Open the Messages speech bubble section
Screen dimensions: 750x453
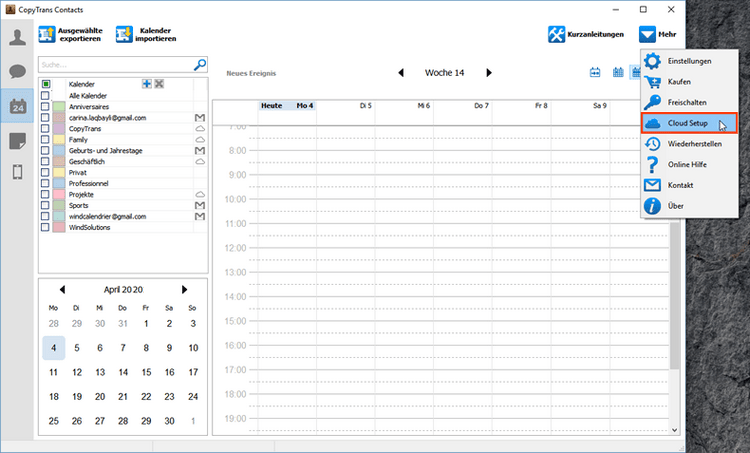pyautogui.click(x=18, y=72)
